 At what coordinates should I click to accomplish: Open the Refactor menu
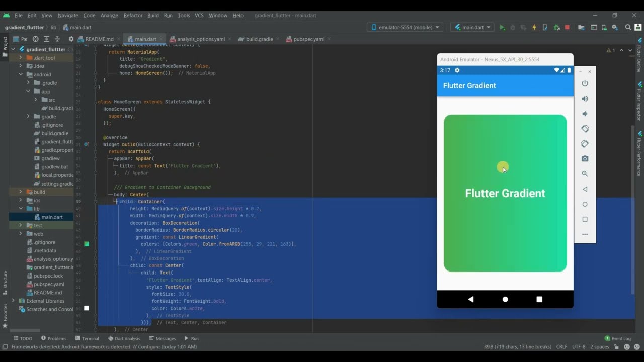[133, 16]
